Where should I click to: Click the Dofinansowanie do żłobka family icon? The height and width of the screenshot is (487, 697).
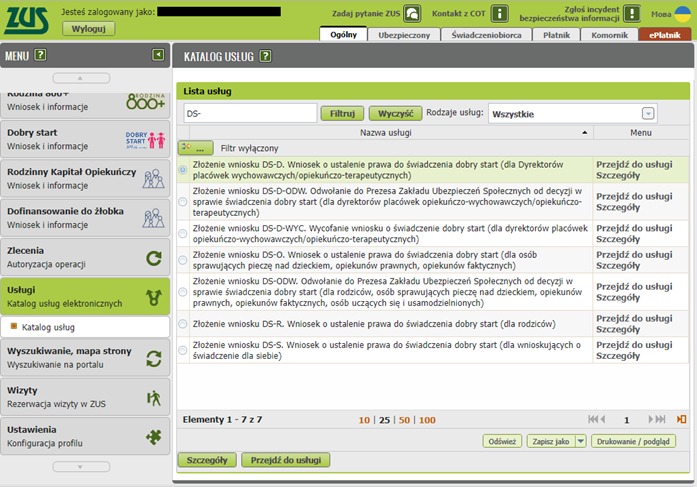(x=153, y=218)
